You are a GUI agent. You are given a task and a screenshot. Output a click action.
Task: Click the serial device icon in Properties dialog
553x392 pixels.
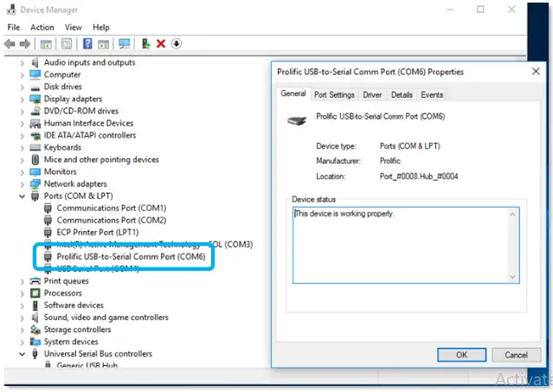[x=297, y=121]
